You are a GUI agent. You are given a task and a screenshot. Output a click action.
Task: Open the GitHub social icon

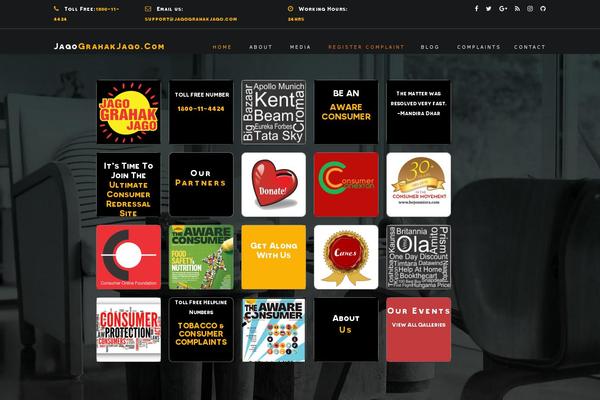pyautogui.click(x=543, y=8)
